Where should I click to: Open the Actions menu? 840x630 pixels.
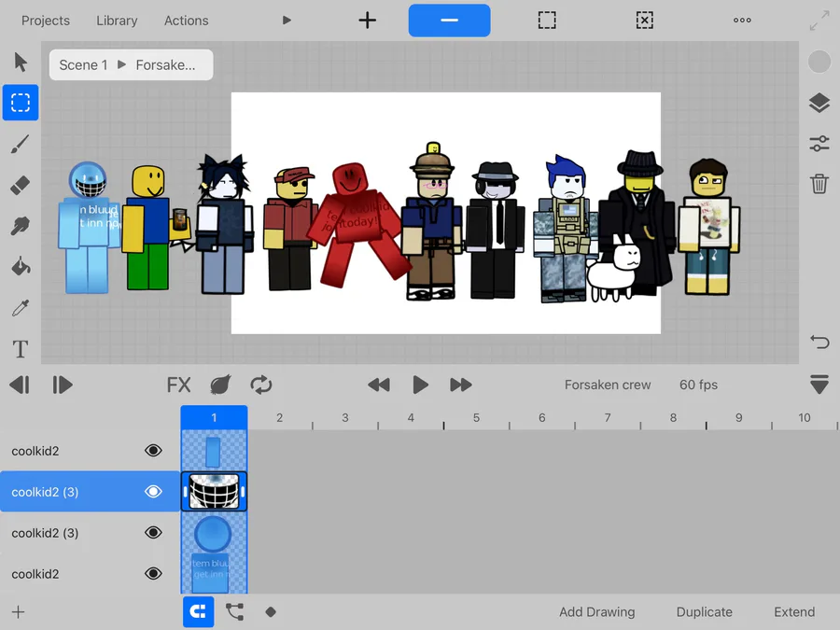[187, 21]
